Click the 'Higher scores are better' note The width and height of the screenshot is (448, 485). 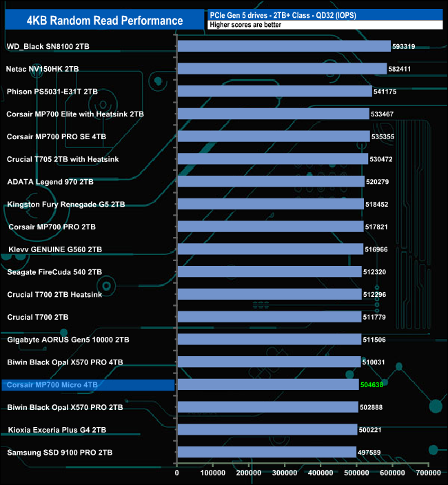coord(245,25)
